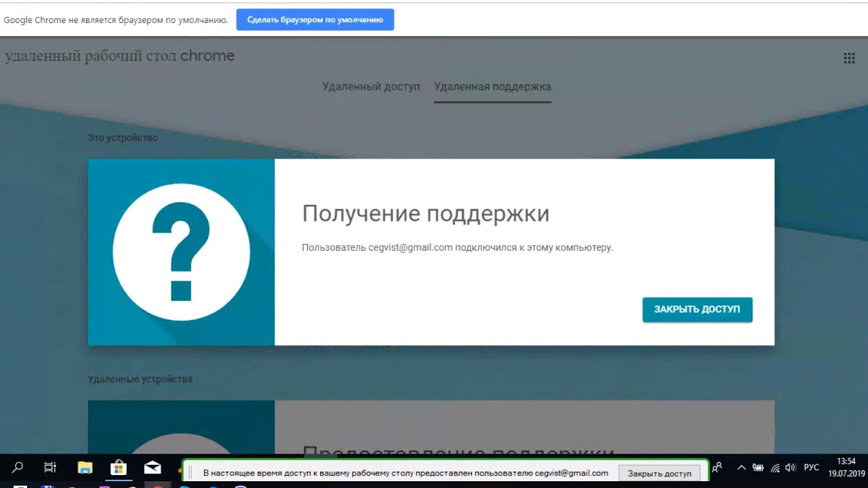Click the default browser notice text
The image size is (868, 488).
116,20
